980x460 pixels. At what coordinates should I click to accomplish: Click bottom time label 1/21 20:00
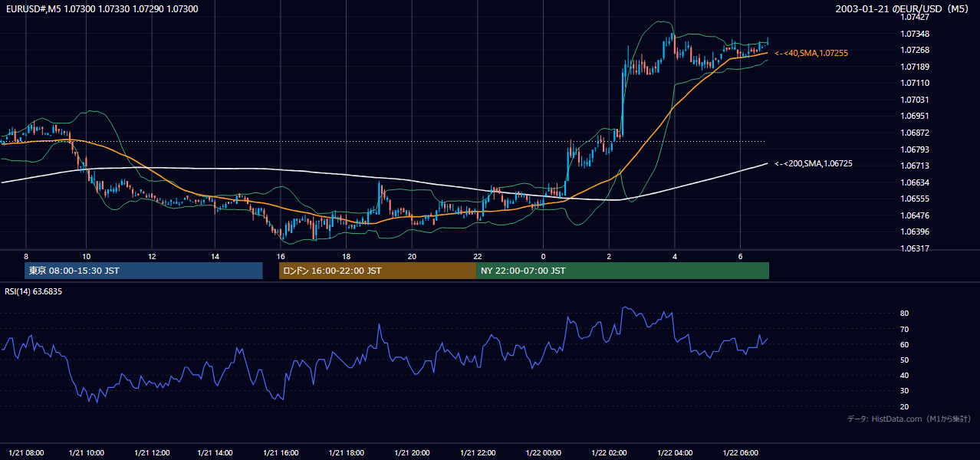[413, 452]
